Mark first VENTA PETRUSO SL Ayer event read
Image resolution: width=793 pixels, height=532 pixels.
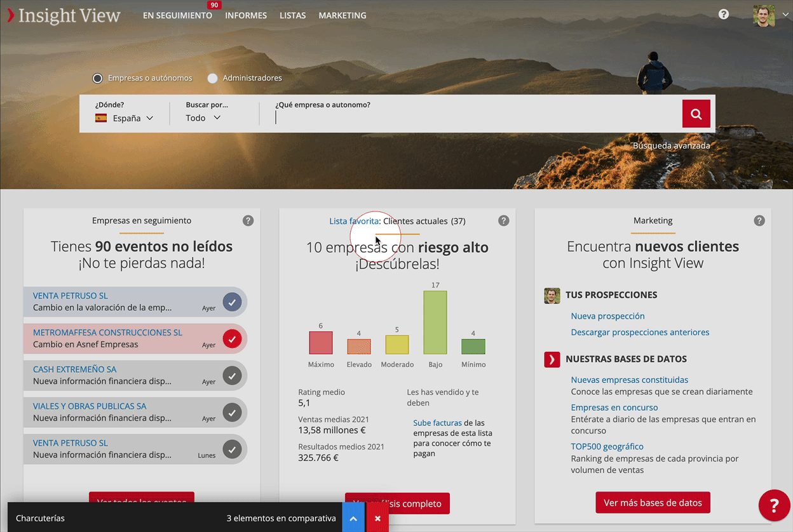[233, 302]
